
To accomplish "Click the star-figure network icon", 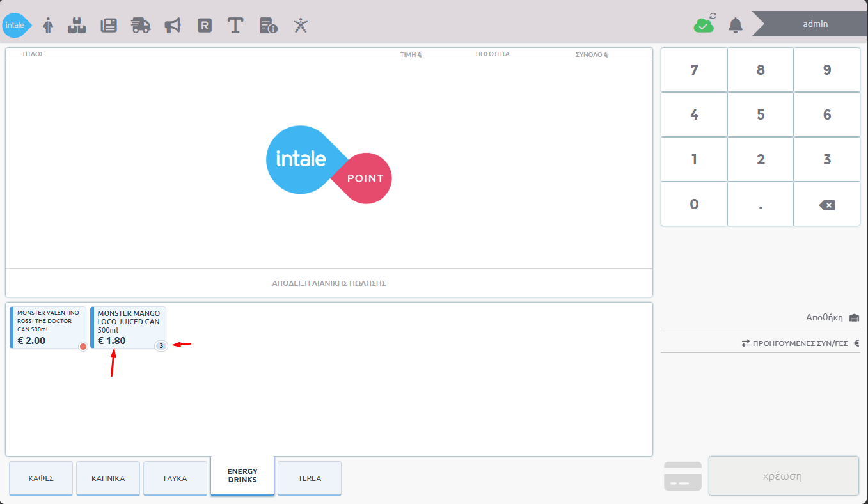I will [x=301, y=26].
